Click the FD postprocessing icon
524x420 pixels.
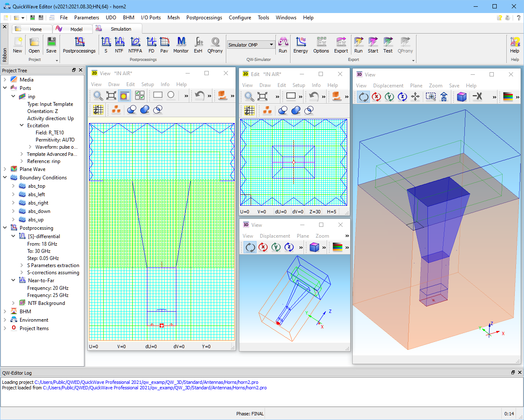[151, 45]
